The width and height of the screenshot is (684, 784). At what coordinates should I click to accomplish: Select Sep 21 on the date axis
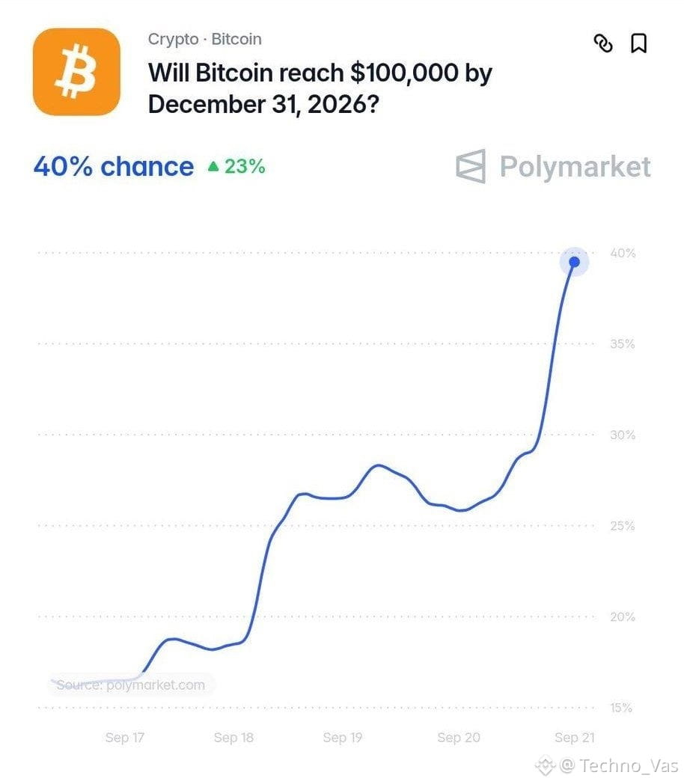tap(575, 737)
